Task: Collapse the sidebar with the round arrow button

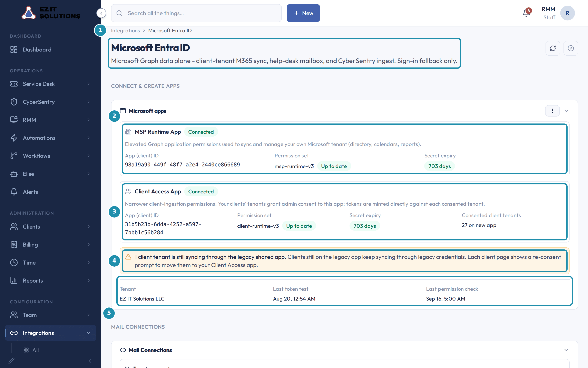Action: pos(101,13)
